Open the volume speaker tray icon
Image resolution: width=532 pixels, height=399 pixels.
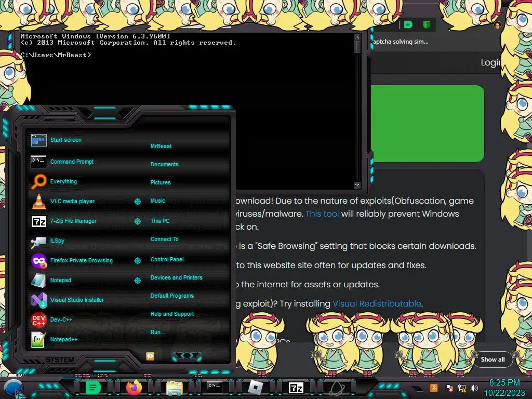pos(474,388)
